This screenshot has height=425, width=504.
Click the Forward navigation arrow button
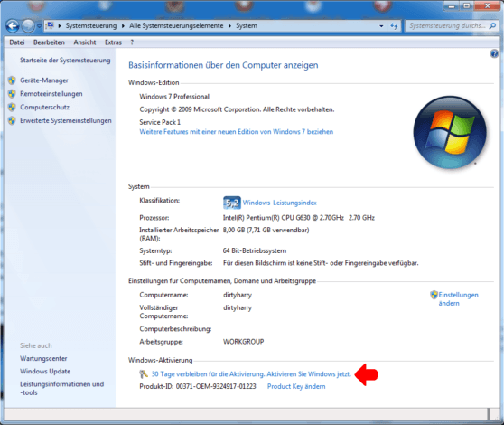(x=28, y=26)
